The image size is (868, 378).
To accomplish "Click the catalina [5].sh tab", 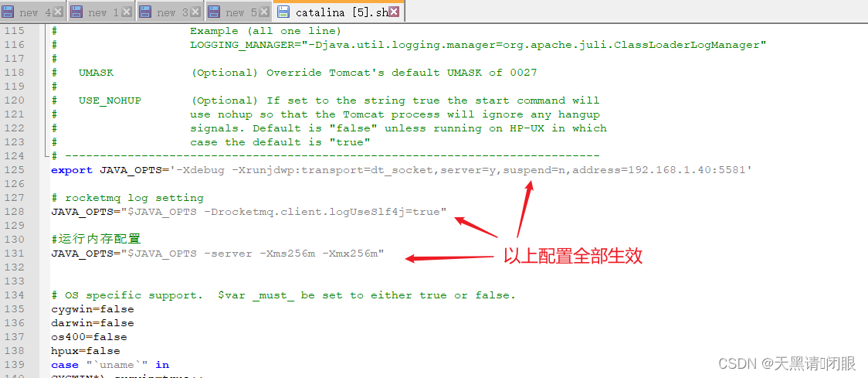I will 339,11.
